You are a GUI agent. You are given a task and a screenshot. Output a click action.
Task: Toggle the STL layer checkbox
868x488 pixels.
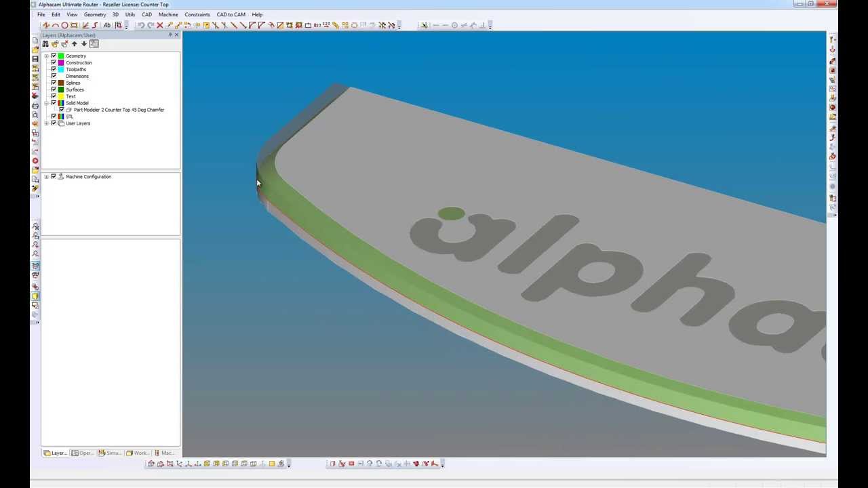(x=54, y=117)
